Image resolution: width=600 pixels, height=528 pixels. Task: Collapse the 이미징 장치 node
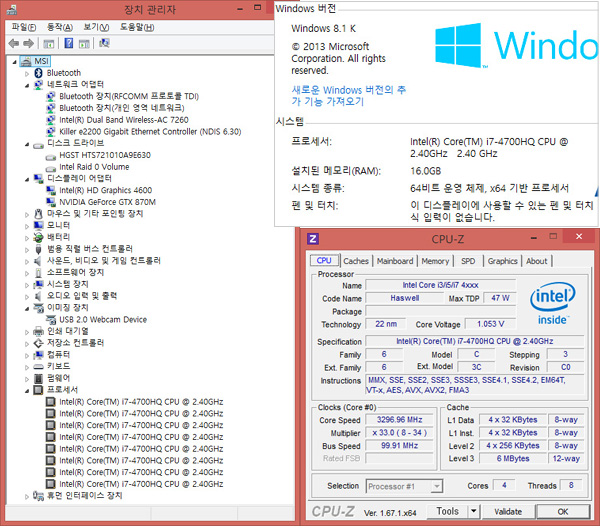click(x=27, y=309)
